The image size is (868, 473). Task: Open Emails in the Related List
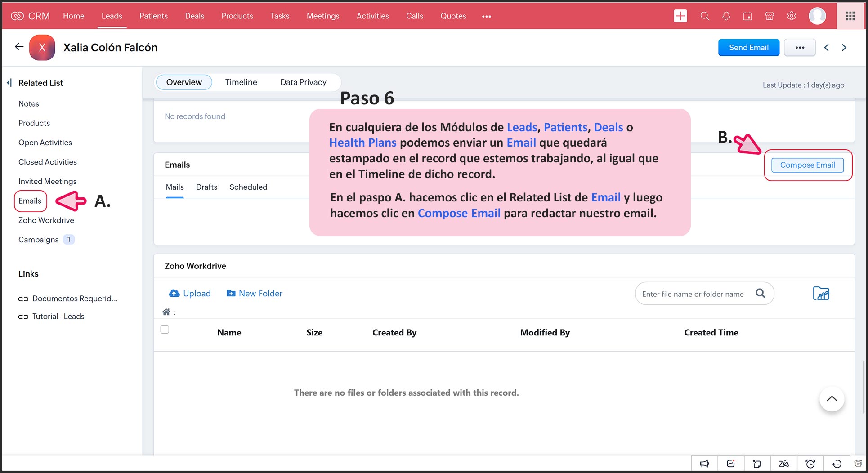coord(30,201)
